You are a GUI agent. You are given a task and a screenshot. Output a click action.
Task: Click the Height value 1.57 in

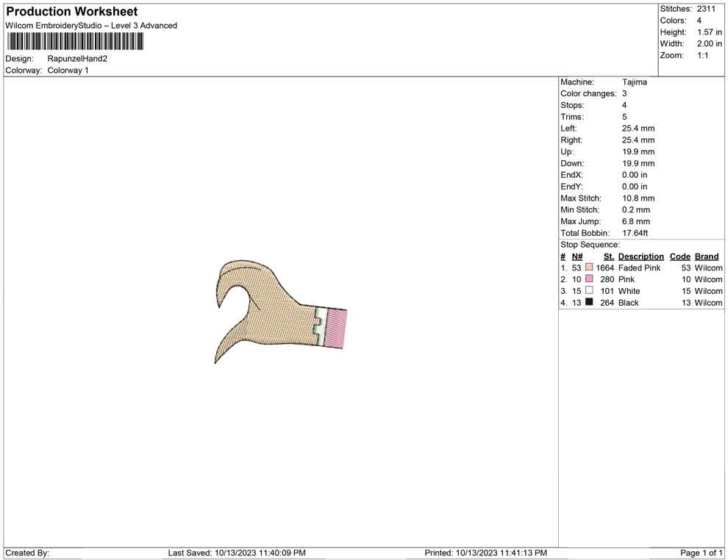(710, 32)
